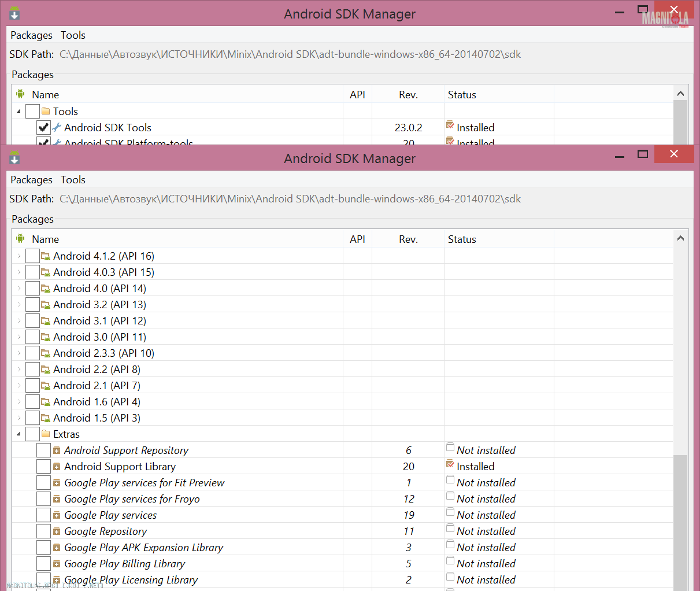
Task: Click the Google Play APK Expansion Library icon
Action: [x=57, y=548]
